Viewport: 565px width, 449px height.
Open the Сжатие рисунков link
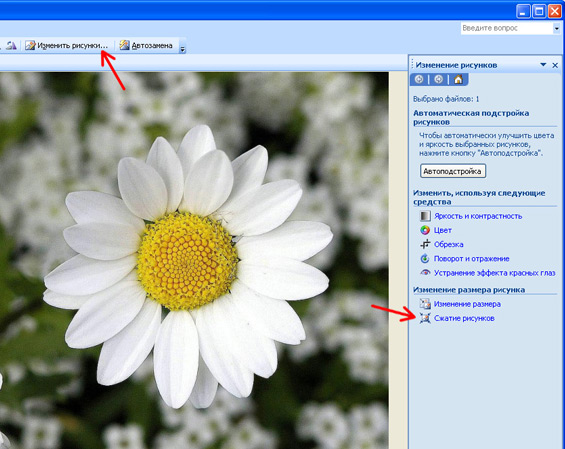coord(464,318)
